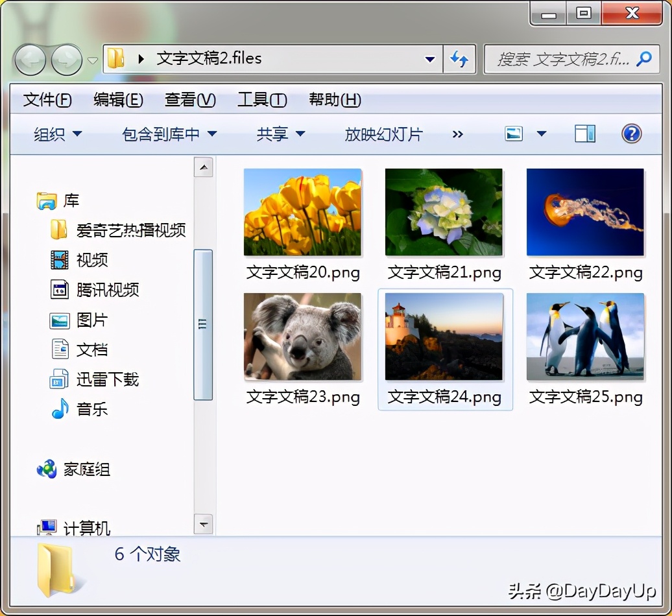Toggle the preview pane icon

point(584,134)
